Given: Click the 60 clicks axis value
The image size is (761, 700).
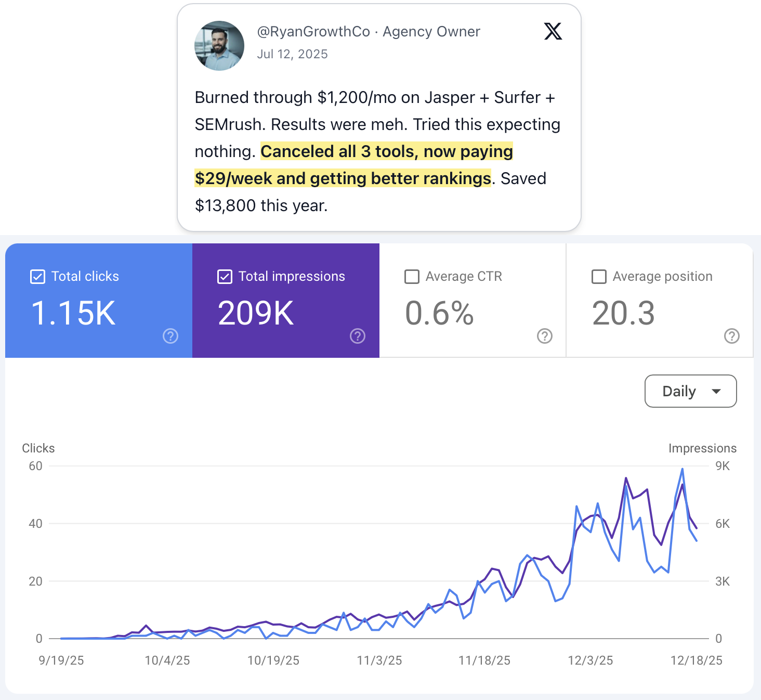Looking at the screenshot, I should point(36,466).
